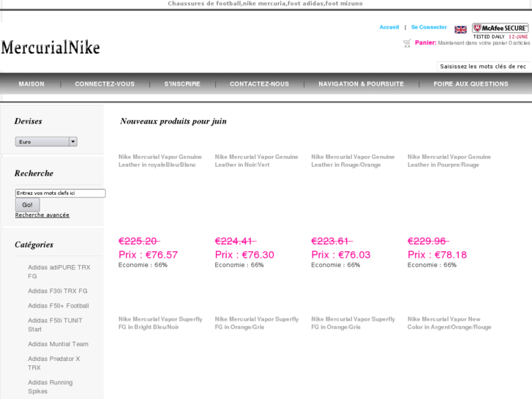Viewport: 532px width, 399px height.
Task: Open CONTACTEZ-NOUS menu item
Action: tap(259, 84)
